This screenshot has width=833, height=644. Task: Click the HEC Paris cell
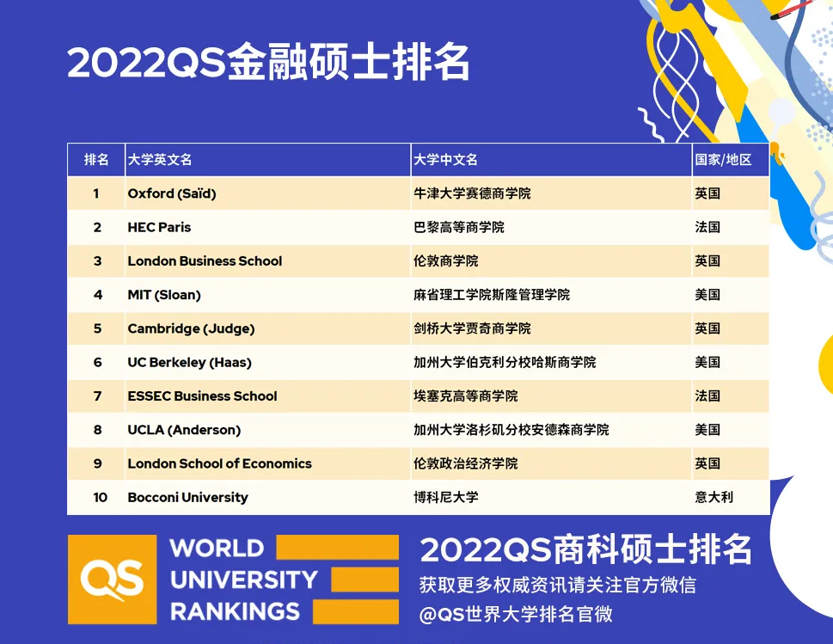[267, 227]
